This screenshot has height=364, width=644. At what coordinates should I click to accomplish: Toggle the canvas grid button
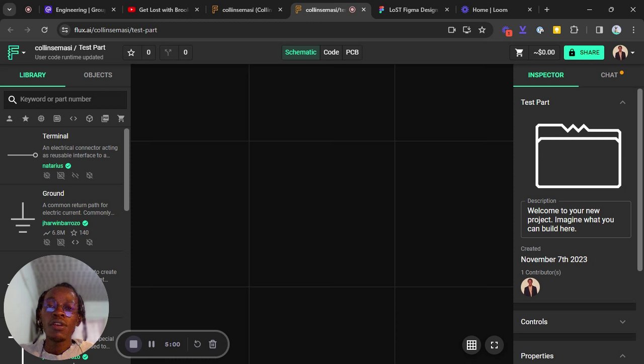coord(471,345)
